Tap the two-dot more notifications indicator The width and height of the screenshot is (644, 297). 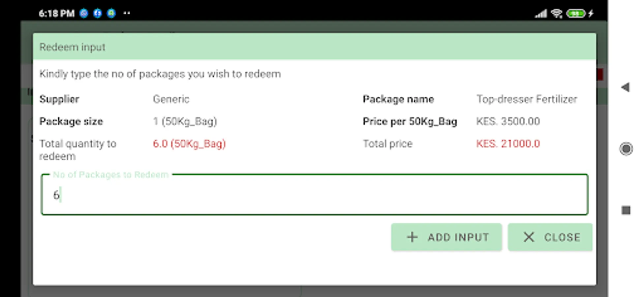click(127, 14)
